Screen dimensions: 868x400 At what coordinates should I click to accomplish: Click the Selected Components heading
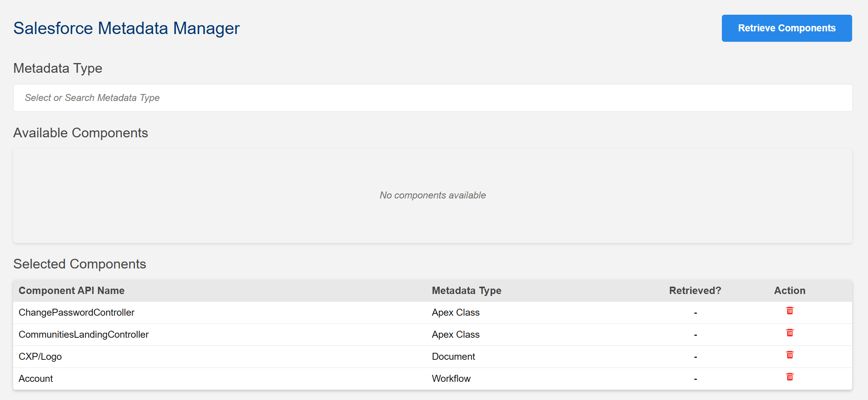(80, 264)
